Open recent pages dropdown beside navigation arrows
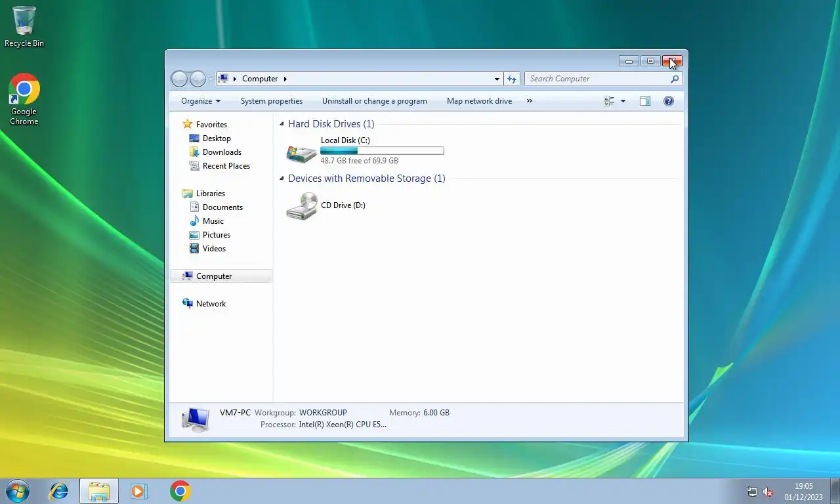 coord(211,79)
